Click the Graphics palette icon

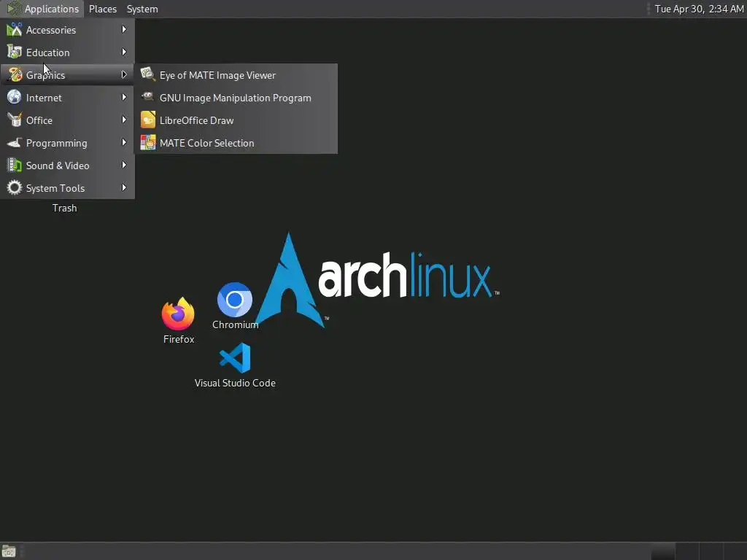[x=15, y=75]
